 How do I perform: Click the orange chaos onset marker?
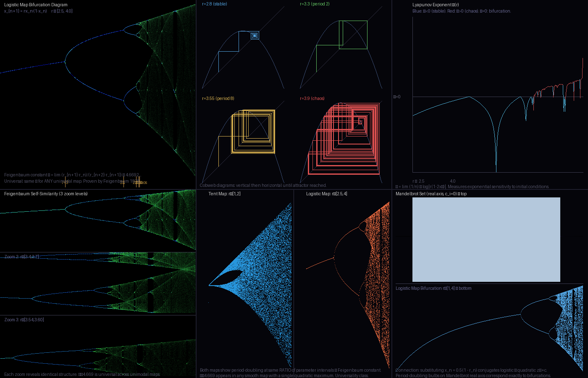pyautogui.click(x=139, y=182)
